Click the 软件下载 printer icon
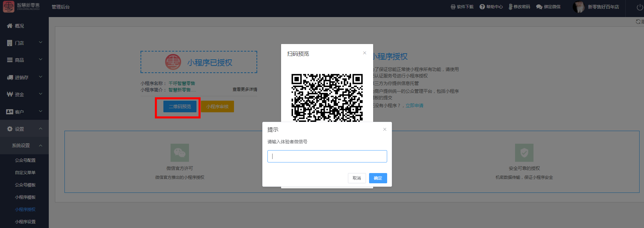The height and width of the screenshot is (228, 644). pos(453,7)
